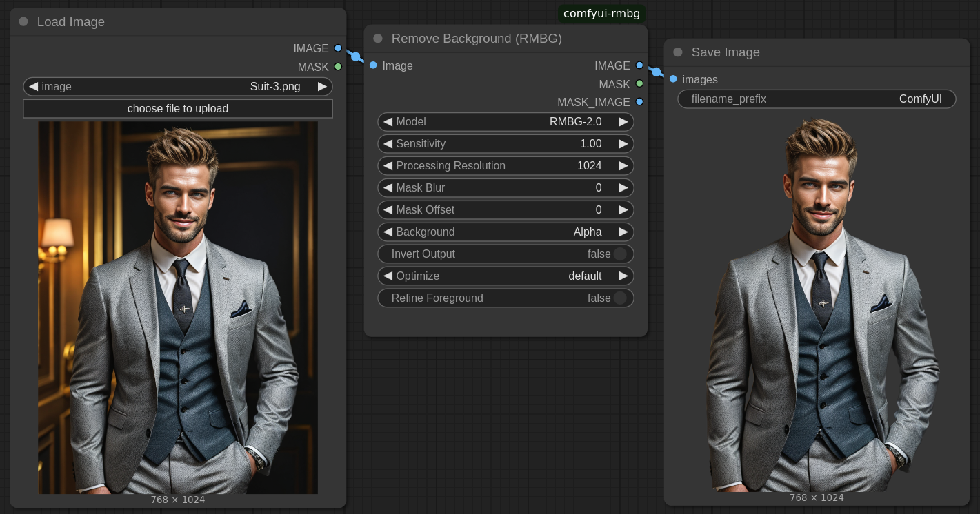Click right arrow to choose next image file
The height and width of the screenshot is (514, 980).
point(322,87)
